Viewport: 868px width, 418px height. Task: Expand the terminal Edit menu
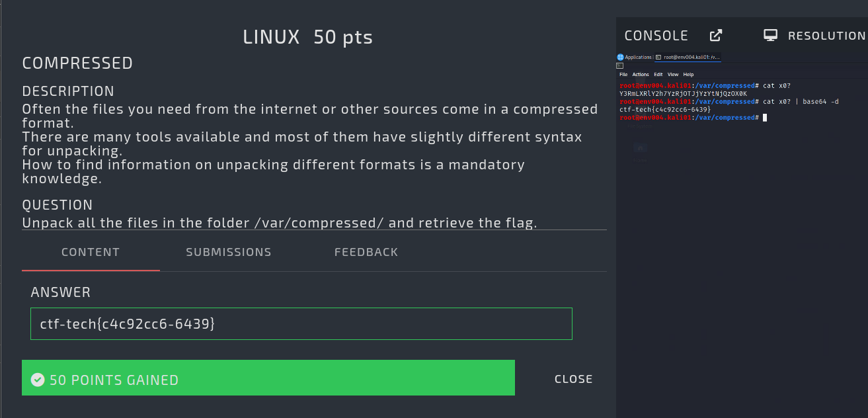pos(658,75)
